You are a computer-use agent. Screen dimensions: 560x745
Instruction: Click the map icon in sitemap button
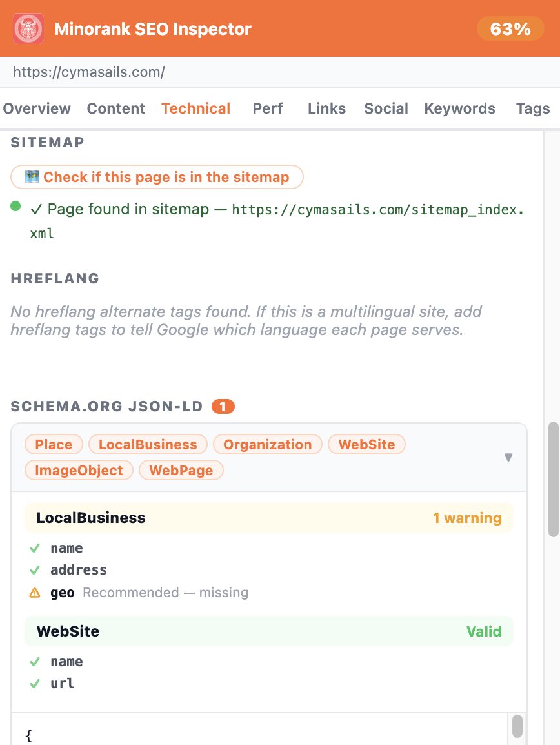click(x=32, y=176)
